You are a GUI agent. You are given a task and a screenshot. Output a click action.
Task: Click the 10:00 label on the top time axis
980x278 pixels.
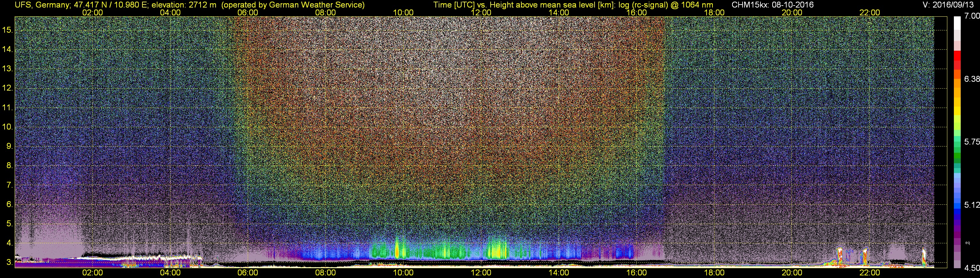403,12
